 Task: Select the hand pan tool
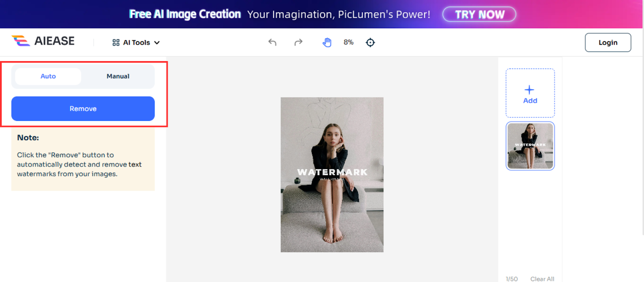[x=327, y=42]
